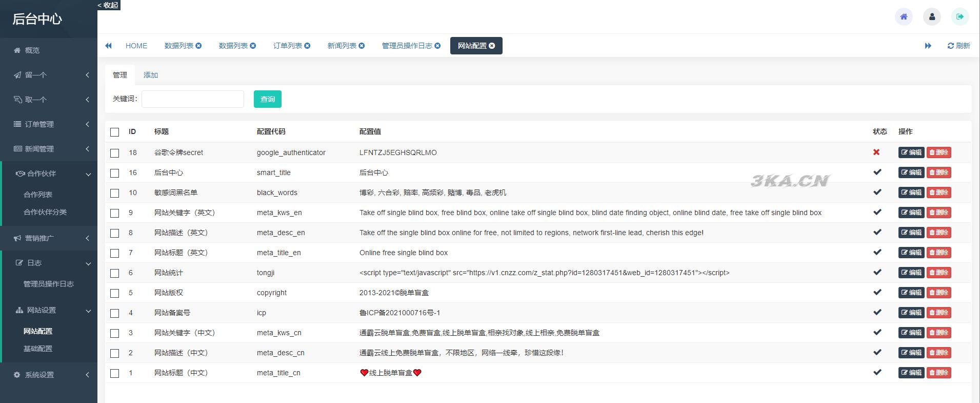The width and height of the screenshot is (980, 403).
Task: Switch to the HOME tab
Action: pyautogui.click(x=136, y=46)
